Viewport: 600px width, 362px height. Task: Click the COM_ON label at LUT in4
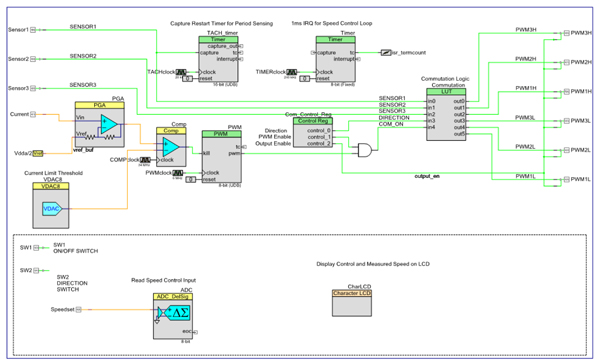point(391,124)
